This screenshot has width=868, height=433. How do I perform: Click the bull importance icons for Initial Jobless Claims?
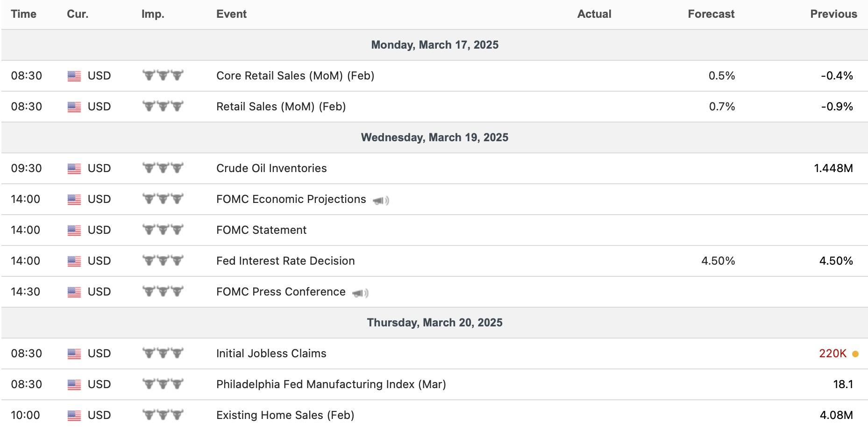tap(163, 353)
